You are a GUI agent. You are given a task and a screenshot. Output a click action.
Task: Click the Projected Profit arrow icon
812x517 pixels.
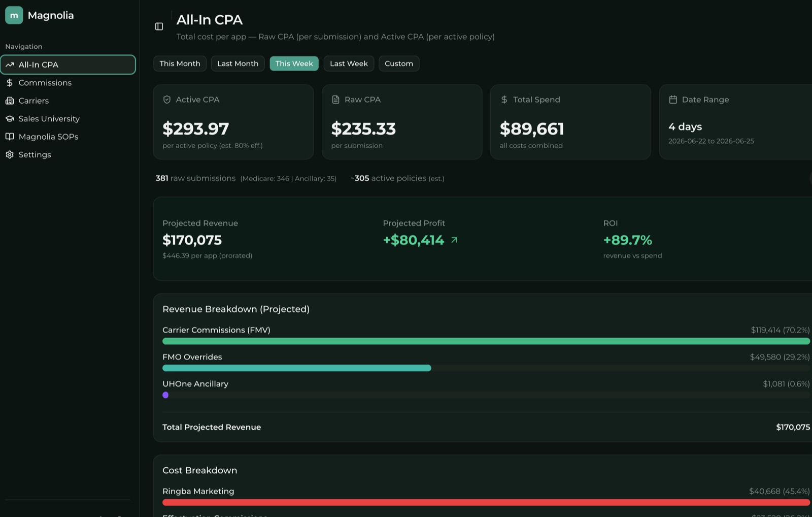454,240
